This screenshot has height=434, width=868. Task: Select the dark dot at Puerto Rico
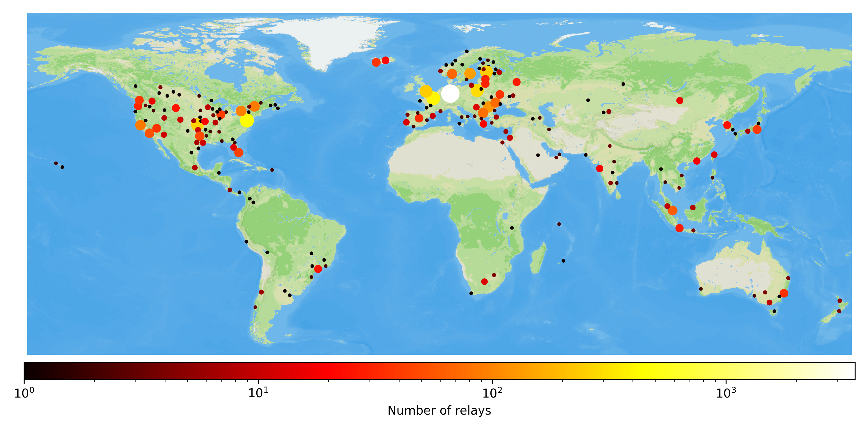[272, 170]
